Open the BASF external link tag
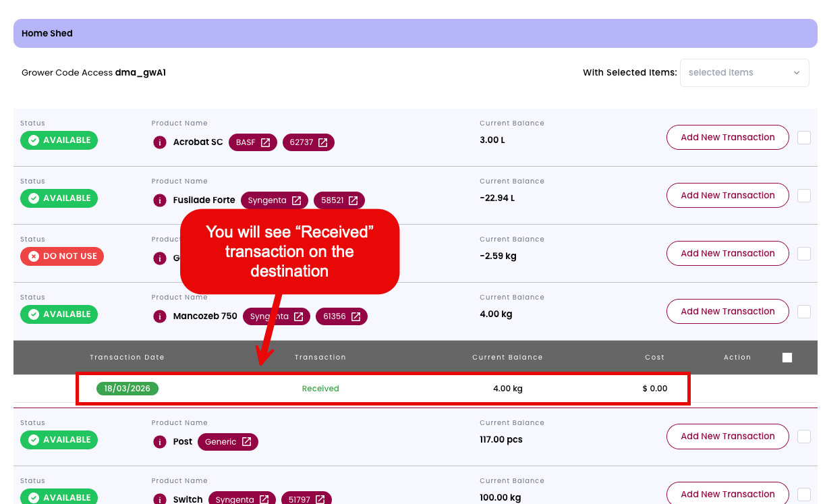 [x=252, y=142]
